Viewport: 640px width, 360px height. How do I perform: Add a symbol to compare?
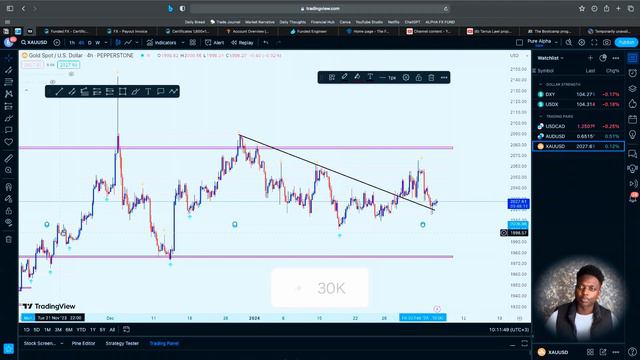(57, 42)
